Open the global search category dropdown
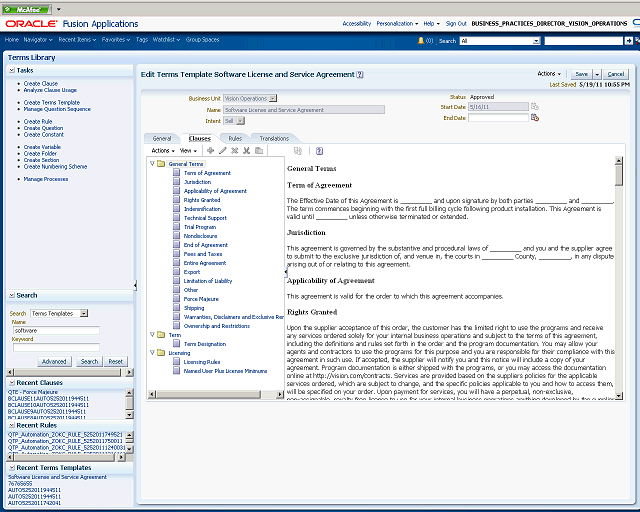 pyautogui.click(x=536, y=41)
